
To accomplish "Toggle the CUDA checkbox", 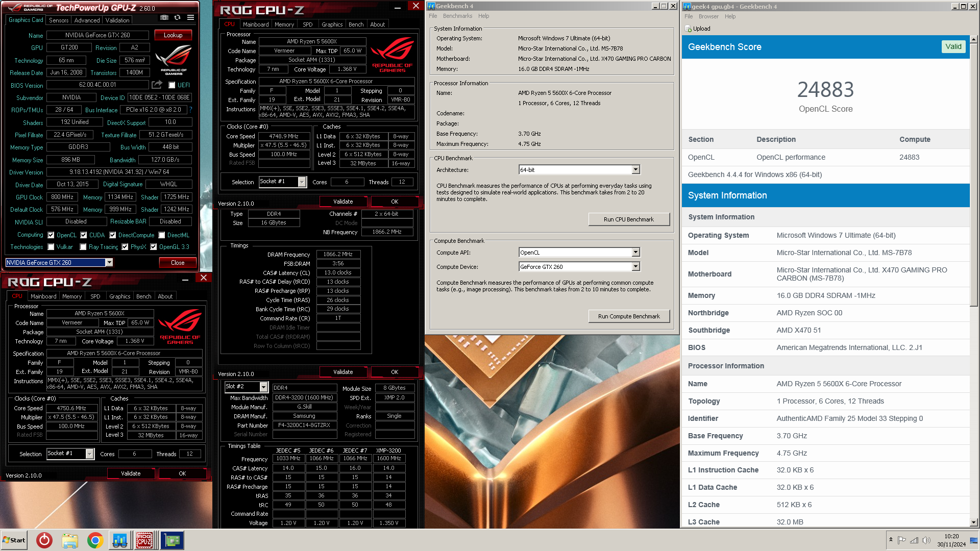I will (84, 235).
